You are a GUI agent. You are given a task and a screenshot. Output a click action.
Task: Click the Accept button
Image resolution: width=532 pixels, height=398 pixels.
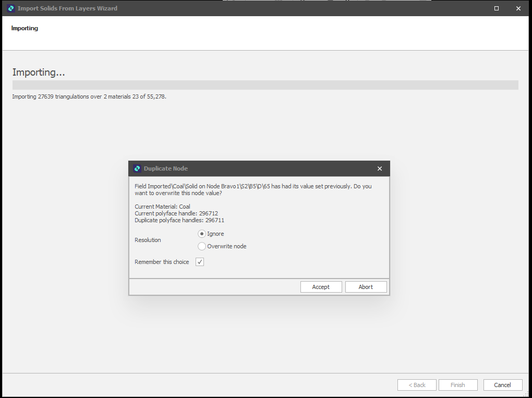coord(321,286)
